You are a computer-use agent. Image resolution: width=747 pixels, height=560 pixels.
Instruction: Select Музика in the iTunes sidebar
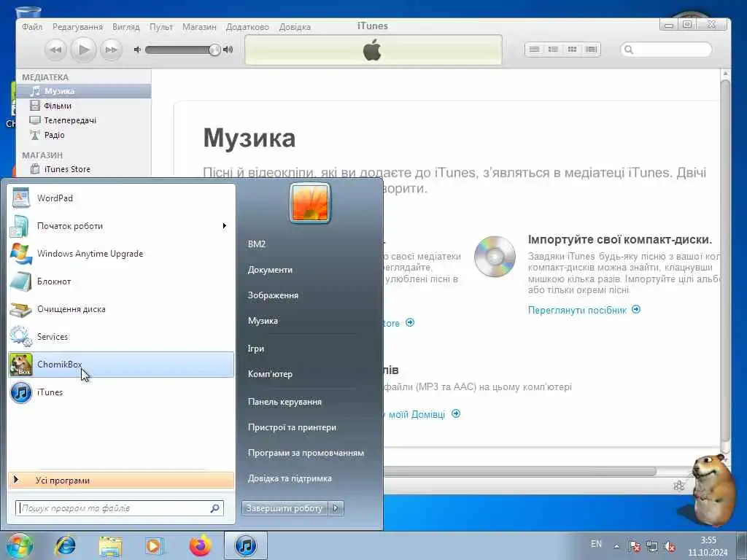[x=84, y=91]
